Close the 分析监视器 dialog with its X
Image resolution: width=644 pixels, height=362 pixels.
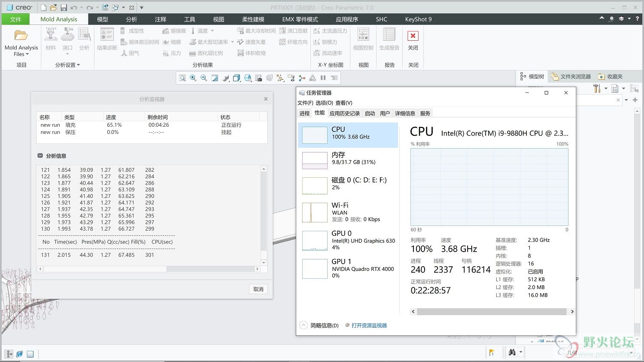(x=266, y=99)
